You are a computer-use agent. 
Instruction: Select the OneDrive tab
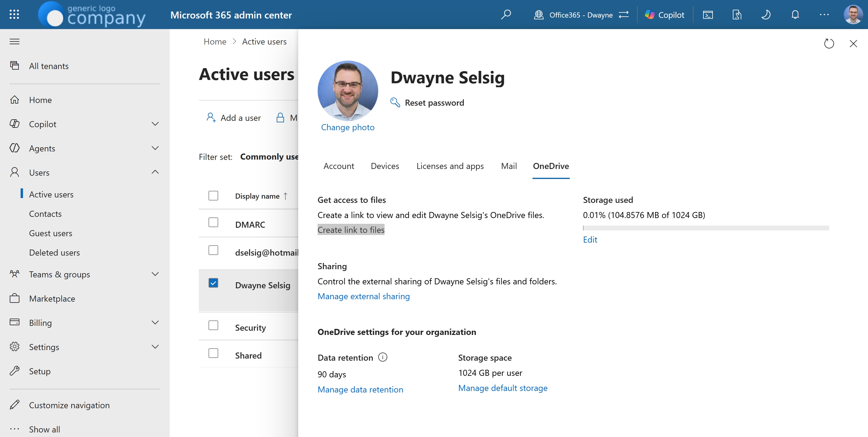[x=551, y=166]
